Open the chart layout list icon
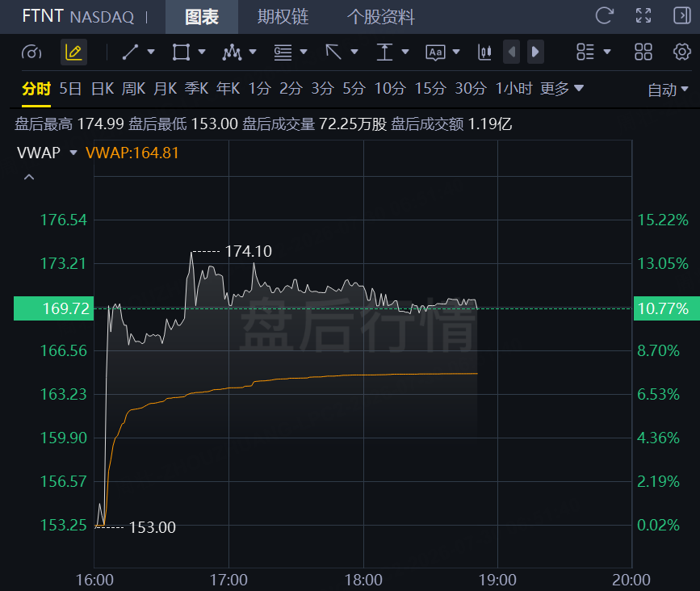 click(585, 52)
